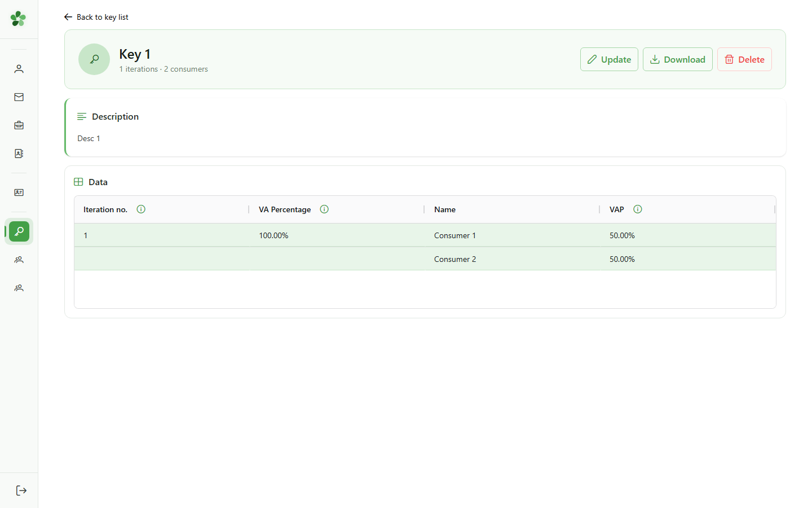This screenshot has height=508, width=812.
Task: Click the VAP column header
Action: pyautogui.click(x=687, y=209)
